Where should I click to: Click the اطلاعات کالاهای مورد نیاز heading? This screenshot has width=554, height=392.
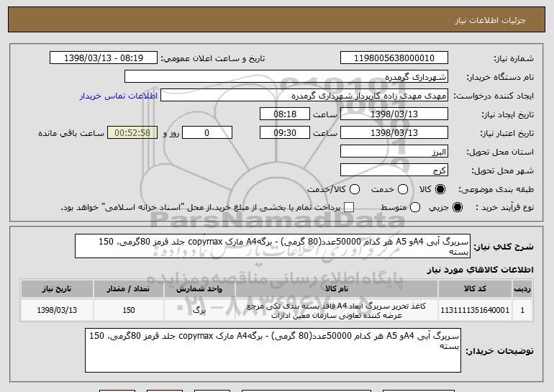[480, 270]
